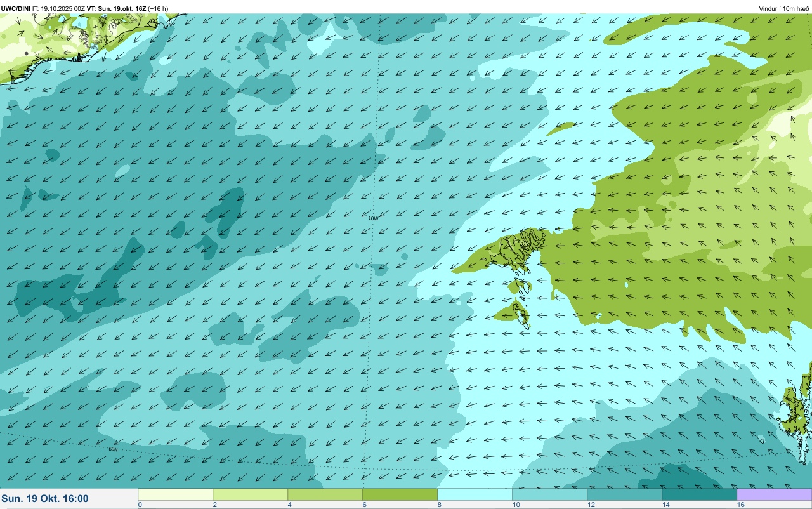Click the legend scale number 16

tap(741, 505)
